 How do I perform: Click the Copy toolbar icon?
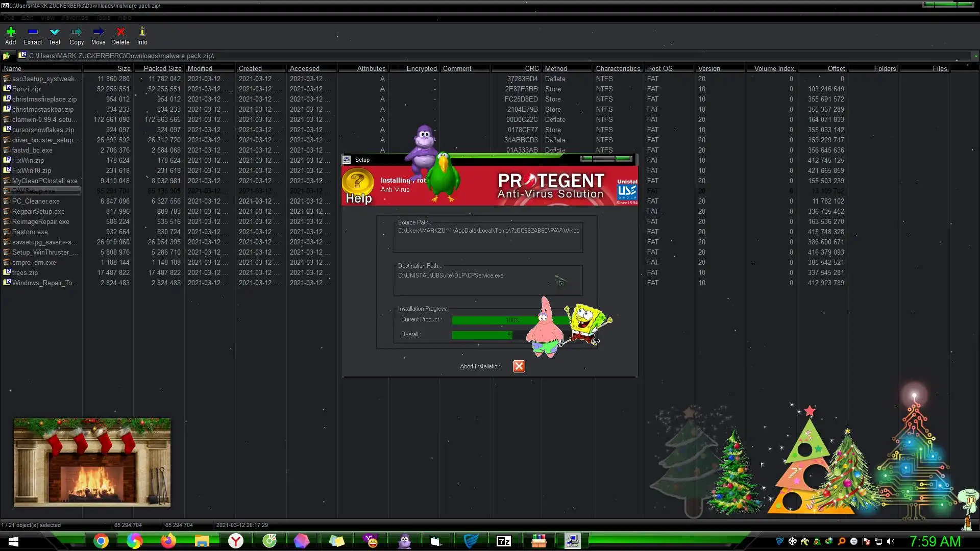coord(77,32)
